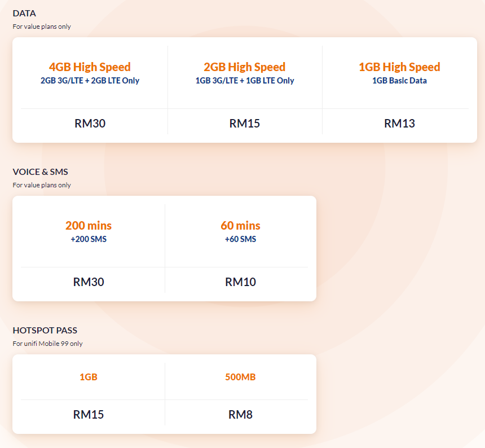
Task: Select the 200 mins voice add-on
Action: 89,226
